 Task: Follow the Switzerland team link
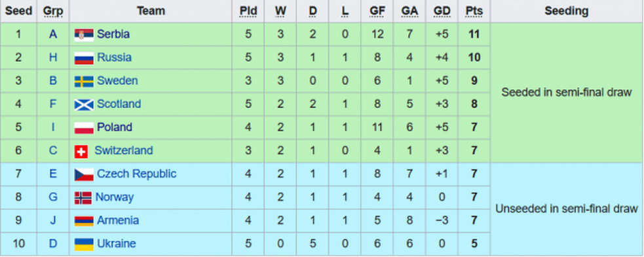pyautogui.click(x=124, y=151)
